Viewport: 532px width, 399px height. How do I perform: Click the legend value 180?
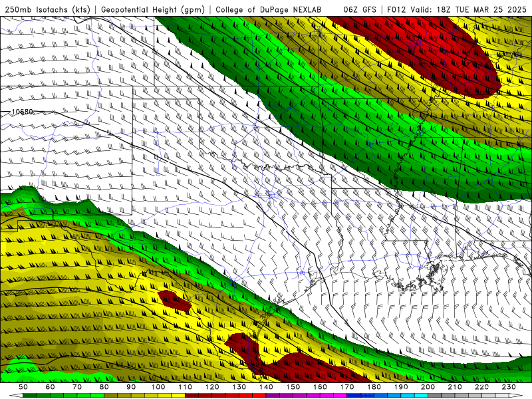[374, 387]
